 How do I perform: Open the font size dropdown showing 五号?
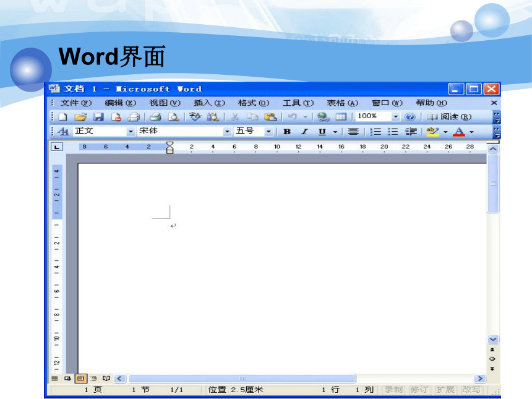click(x=268, y=131)
